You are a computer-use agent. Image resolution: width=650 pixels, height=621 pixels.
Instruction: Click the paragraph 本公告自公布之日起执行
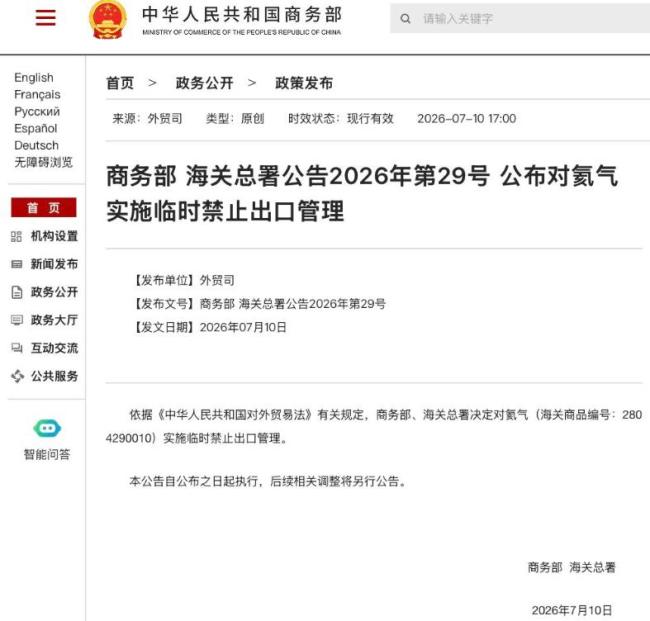(269, 481)
